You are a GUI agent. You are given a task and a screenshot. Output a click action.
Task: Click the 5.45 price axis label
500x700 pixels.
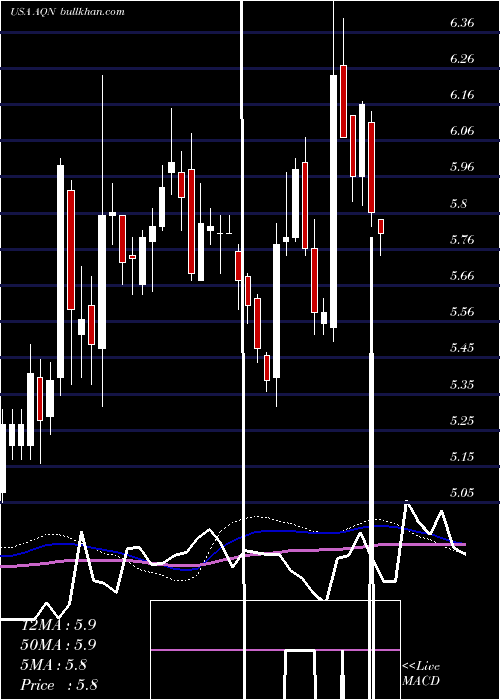coord(462,347)
